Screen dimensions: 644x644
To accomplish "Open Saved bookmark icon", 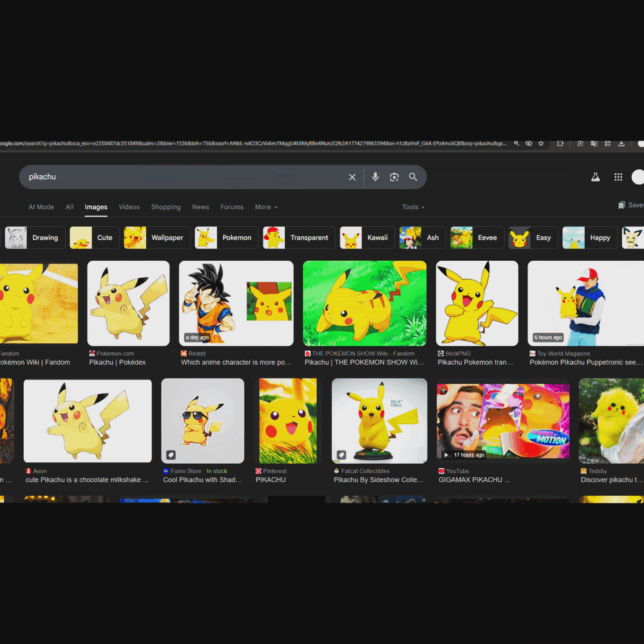I will point(621,205).
